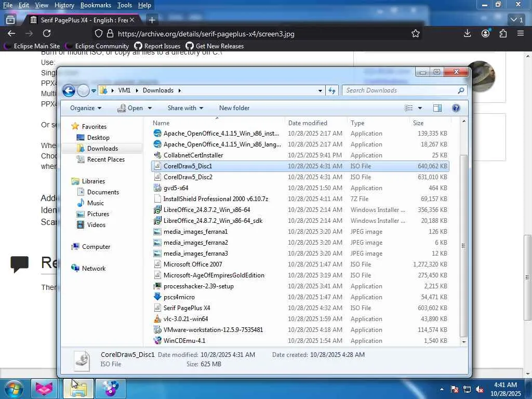Sort files by Date modified column
532x399 pixels.
tap(316, 123)
